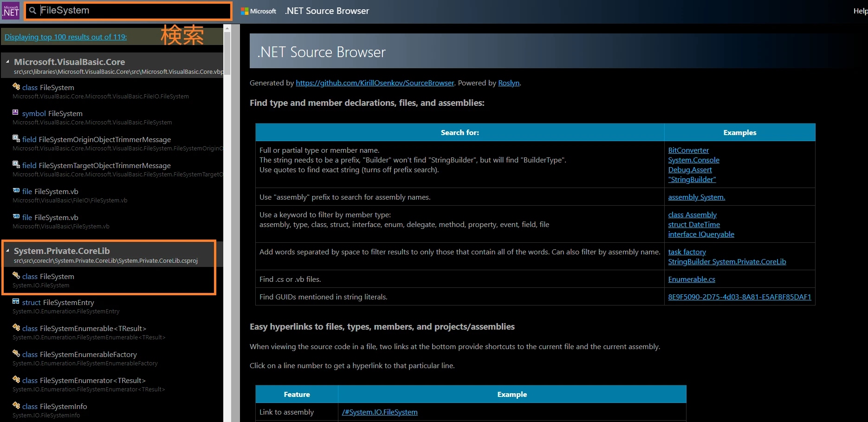Open the BitConverter example link
Image resolution: width=868 pixels, height=422 pixels.
click(688, 150)
